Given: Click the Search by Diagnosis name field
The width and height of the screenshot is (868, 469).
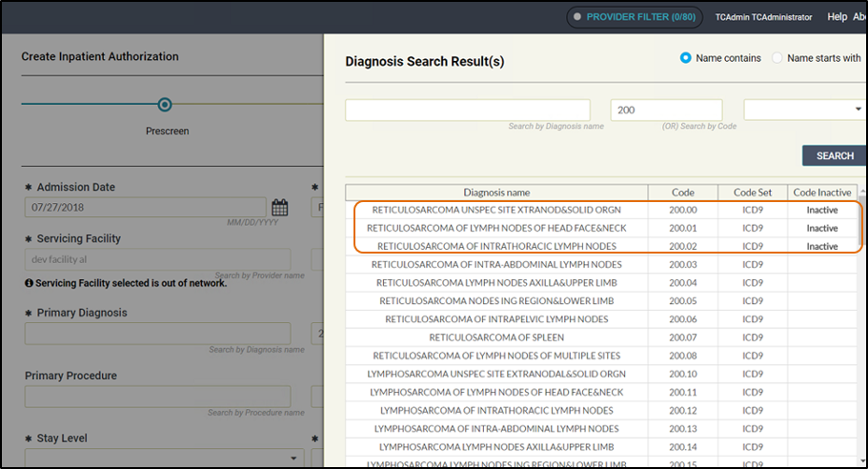Looking at the screenshot, I should point(468,110).
